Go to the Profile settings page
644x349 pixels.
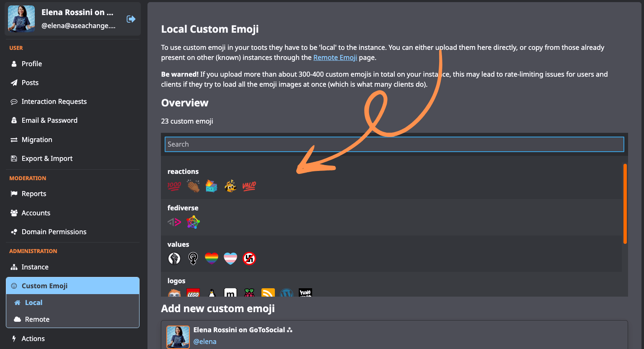coord(32,64)
